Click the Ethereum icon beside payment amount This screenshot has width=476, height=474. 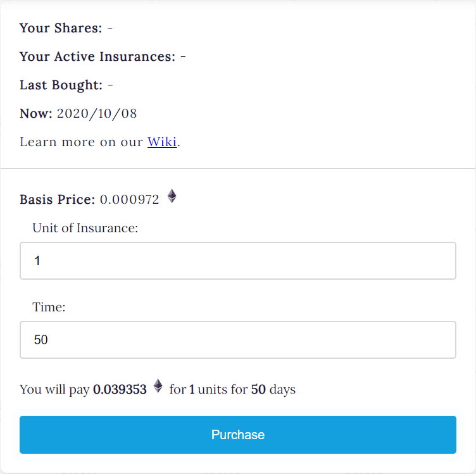tap(158, 386)
